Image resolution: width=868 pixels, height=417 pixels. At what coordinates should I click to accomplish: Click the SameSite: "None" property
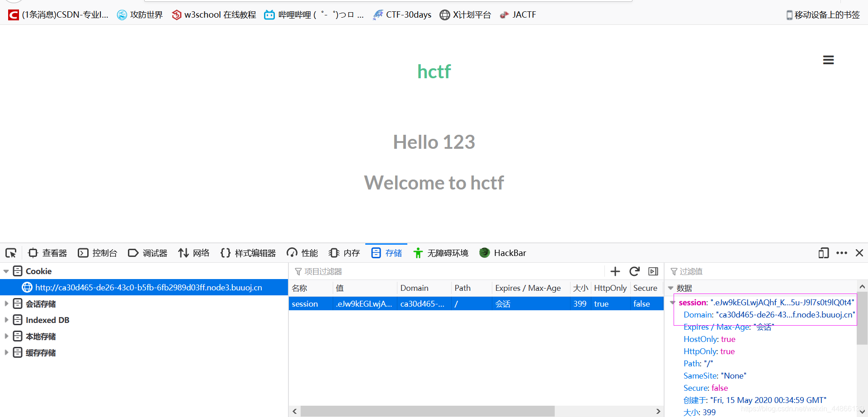pyautogui.click(x=715, y=376)
